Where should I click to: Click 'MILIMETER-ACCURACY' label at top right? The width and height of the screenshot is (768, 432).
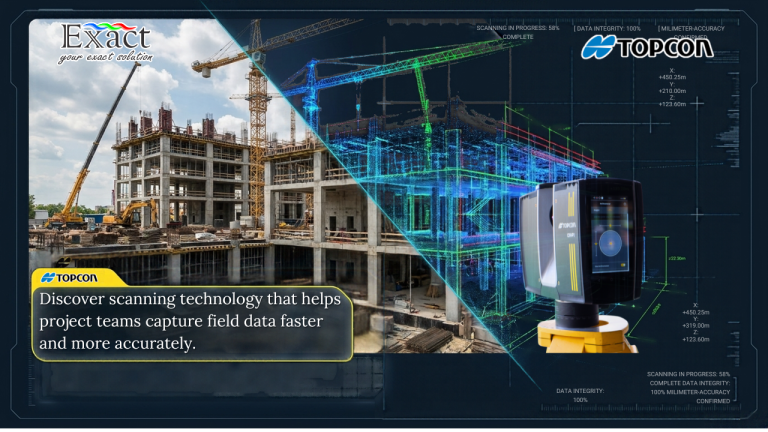pyautogui.click(x=692, y=28)
